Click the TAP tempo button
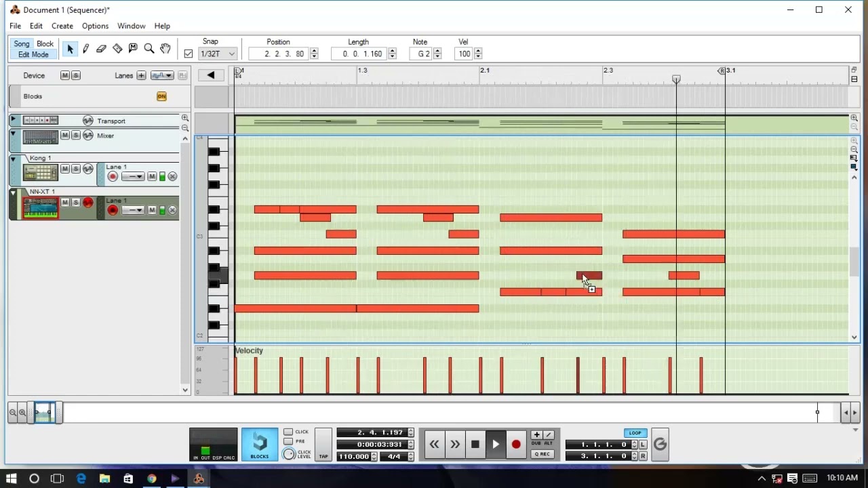868x488 pixels. (x=323, y=445)
